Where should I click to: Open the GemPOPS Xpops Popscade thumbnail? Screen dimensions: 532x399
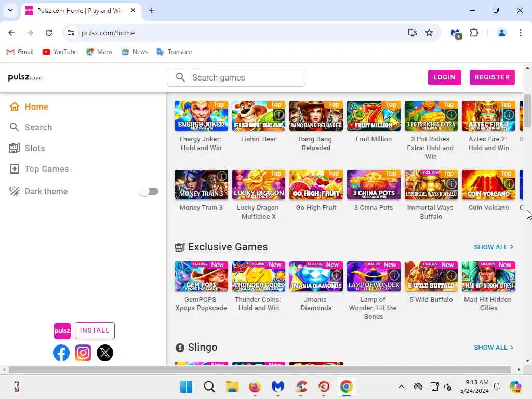tap(201, 276)
